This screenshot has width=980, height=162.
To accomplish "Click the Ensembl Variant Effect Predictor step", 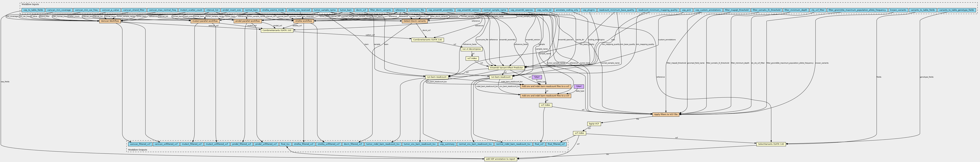I will tap(506, 68).
